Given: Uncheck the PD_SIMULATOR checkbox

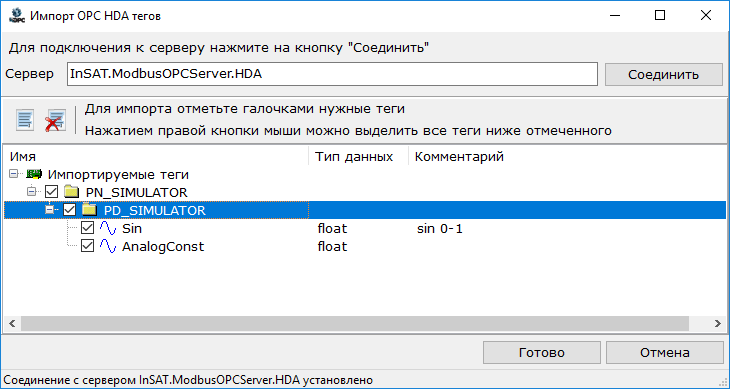Looking at the screenshot, I should click(x=69, y=210).
